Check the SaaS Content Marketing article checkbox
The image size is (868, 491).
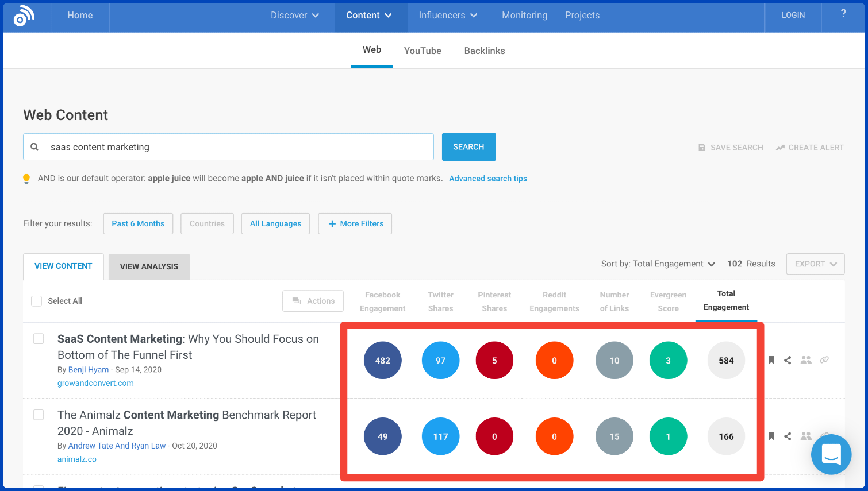[x=39, y=339]
